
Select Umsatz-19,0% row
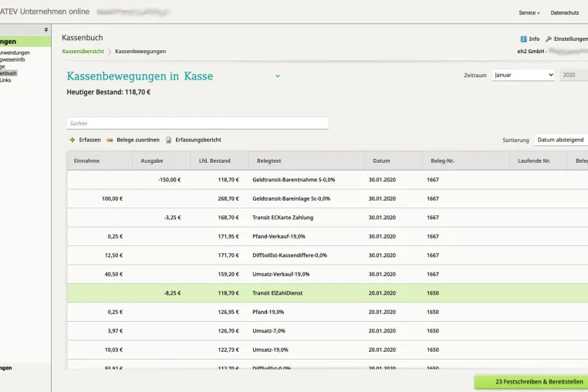[x=327, y=350]
